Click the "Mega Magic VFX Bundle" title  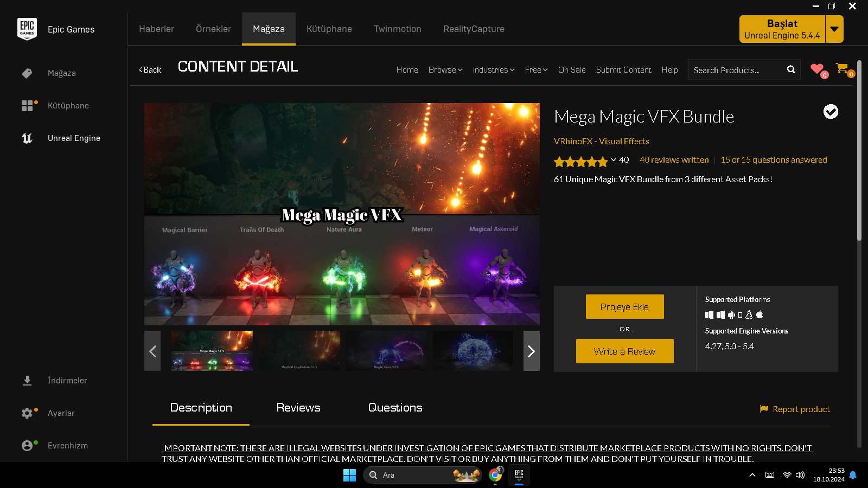pos(644,117)
